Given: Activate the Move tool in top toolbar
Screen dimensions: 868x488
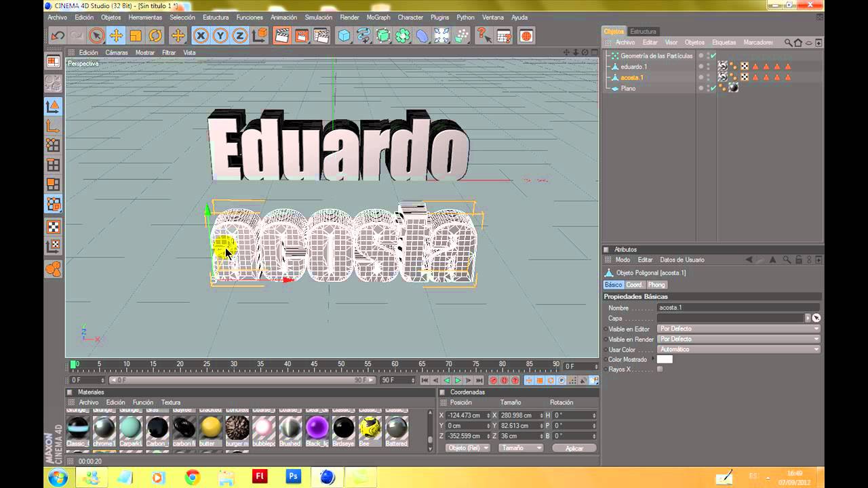Looking at the screenshot, I should tap(116, 36).
